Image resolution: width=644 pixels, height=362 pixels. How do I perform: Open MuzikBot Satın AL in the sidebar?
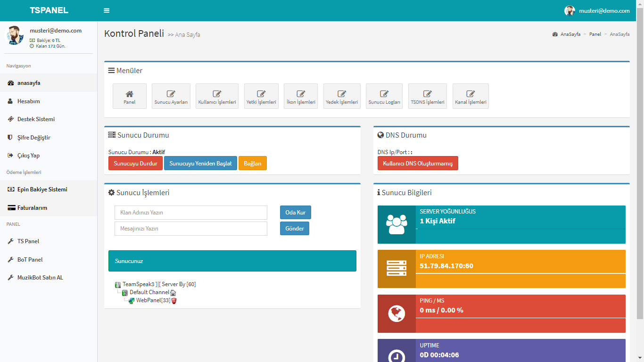click(49, 277)
